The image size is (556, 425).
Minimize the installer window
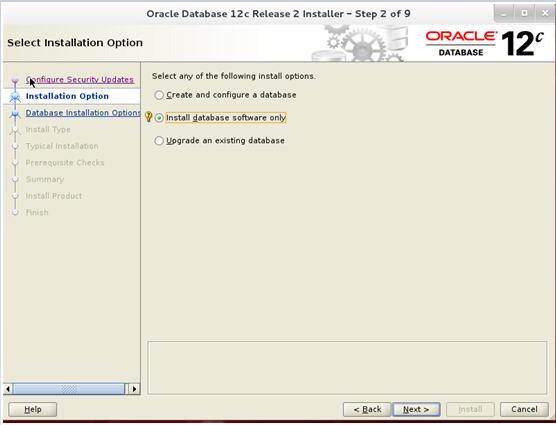click(504, 13)
